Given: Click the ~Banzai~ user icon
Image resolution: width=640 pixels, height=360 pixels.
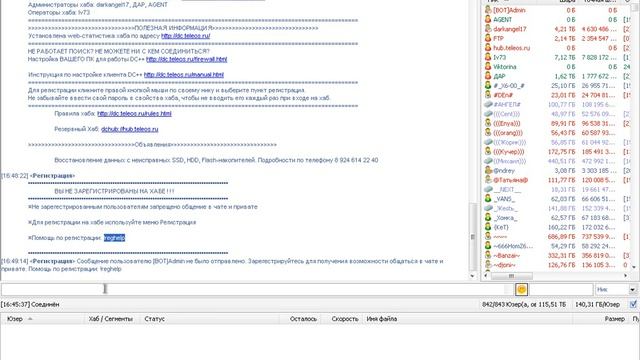Looking at the screenshot, I should click(x=488, y=255).
